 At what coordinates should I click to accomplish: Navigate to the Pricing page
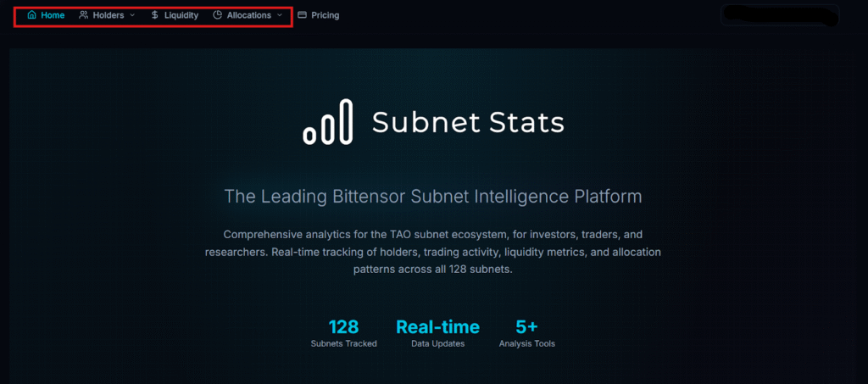tap(325, 15)
